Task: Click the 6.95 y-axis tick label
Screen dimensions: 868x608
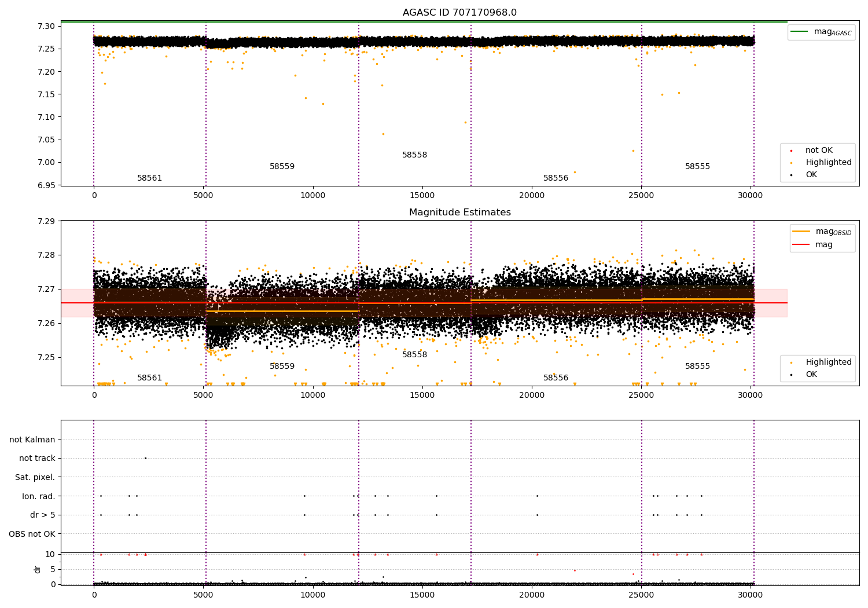Action: pyautogui.click(x=46, y=185)
